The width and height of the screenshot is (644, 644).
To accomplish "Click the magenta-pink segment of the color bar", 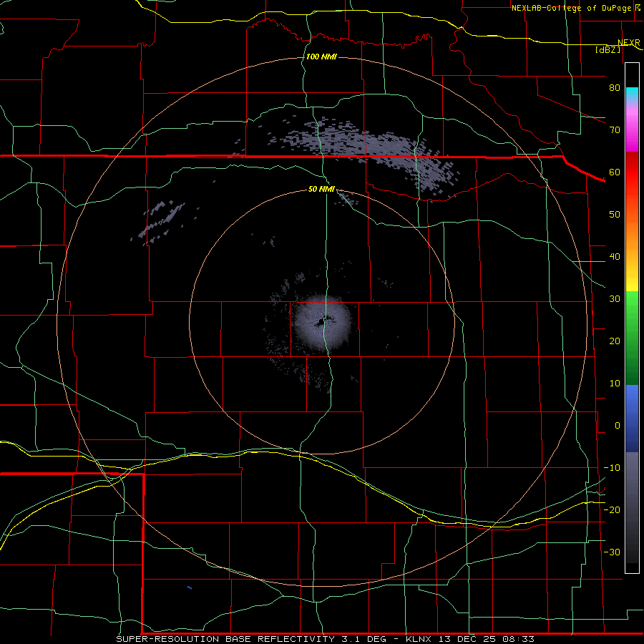I will [632, 130].
